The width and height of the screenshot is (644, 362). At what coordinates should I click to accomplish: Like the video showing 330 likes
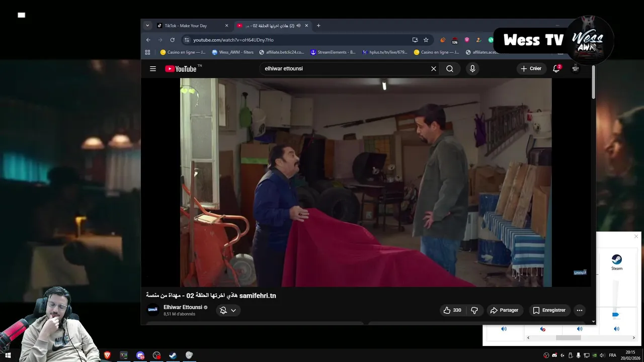[x=452, y=310]
